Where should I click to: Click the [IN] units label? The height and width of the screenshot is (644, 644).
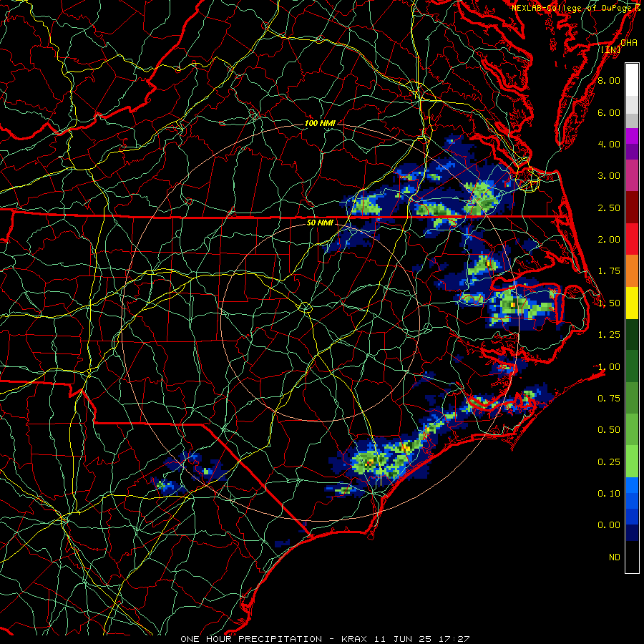point(611,49)
